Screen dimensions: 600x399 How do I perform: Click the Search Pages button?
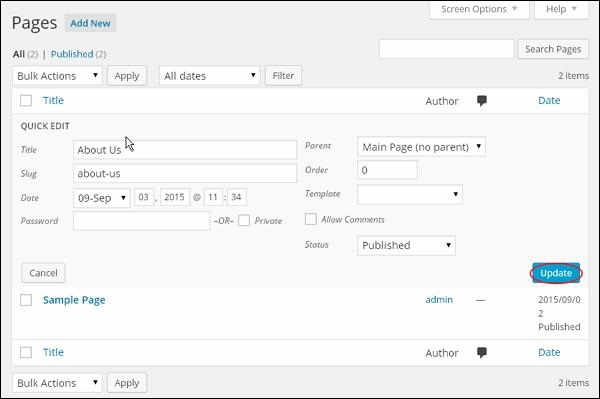(x=553, y=49)
